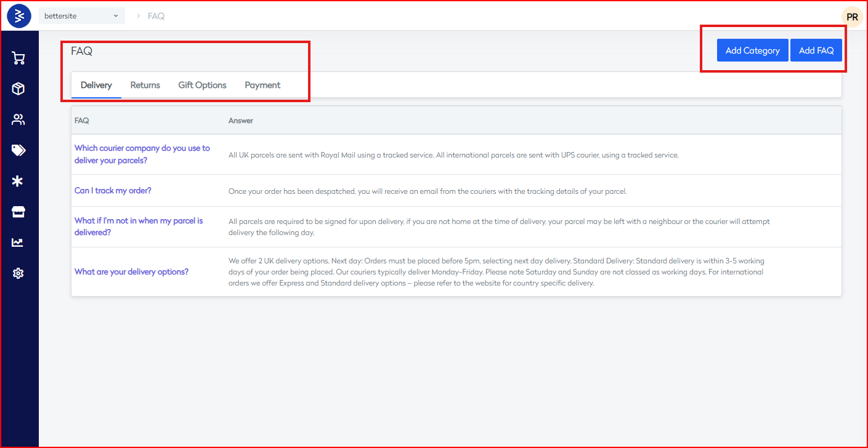Open the customers people icon in sidebar
Screen dimensions: 868x448
coord(18,120)
